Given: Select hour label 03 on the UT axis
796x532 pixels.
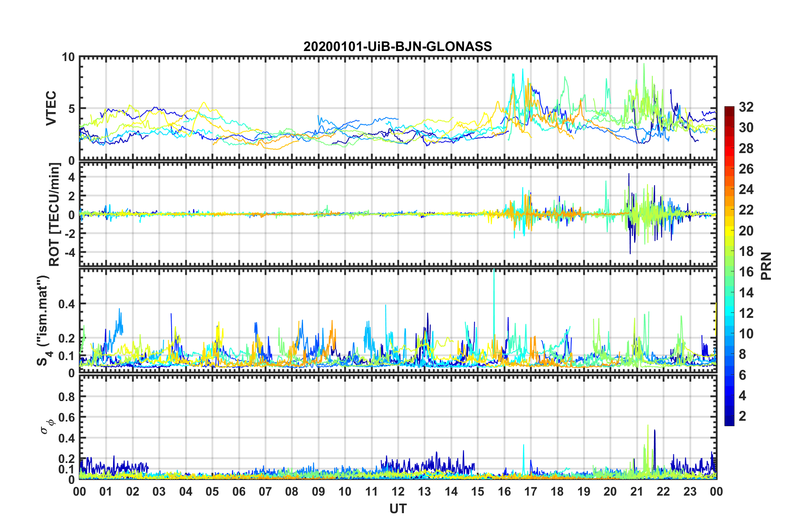Looking at the screenshot, I should pos(159,491).
